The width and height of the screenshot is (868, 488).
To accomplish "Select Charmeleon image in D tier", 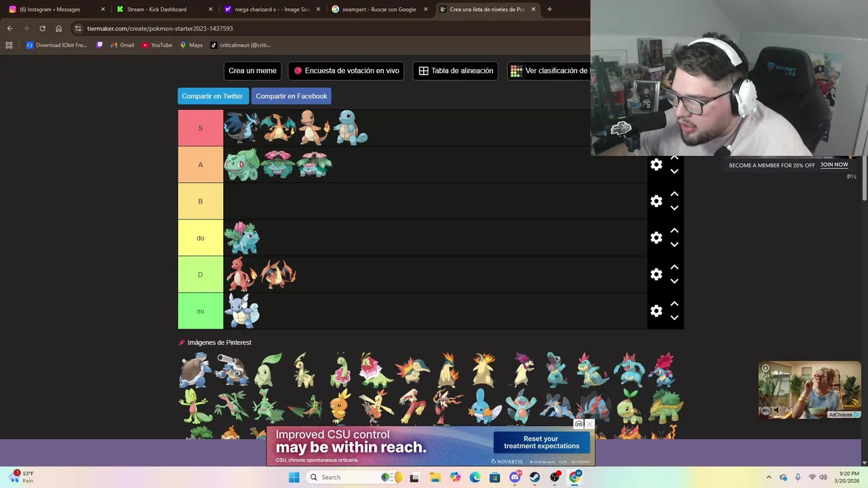I will coord(242,274).
